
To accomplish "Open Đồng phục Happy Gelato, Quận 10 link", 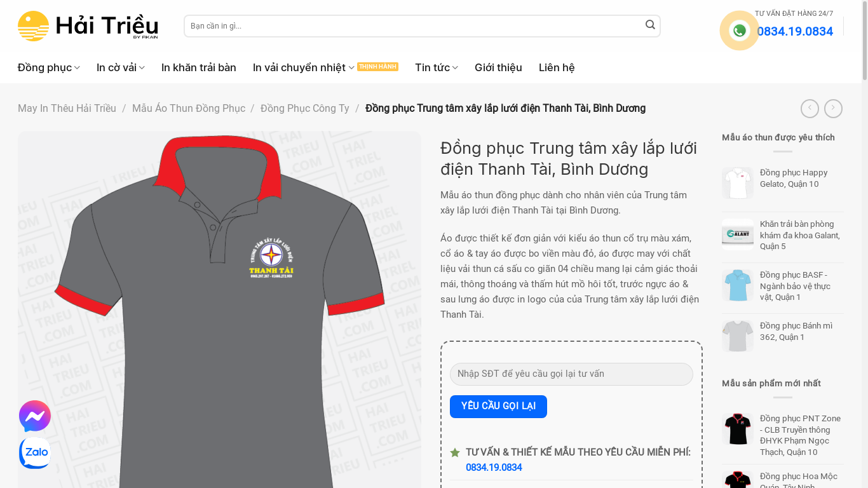I will click(x=794, y=179).
